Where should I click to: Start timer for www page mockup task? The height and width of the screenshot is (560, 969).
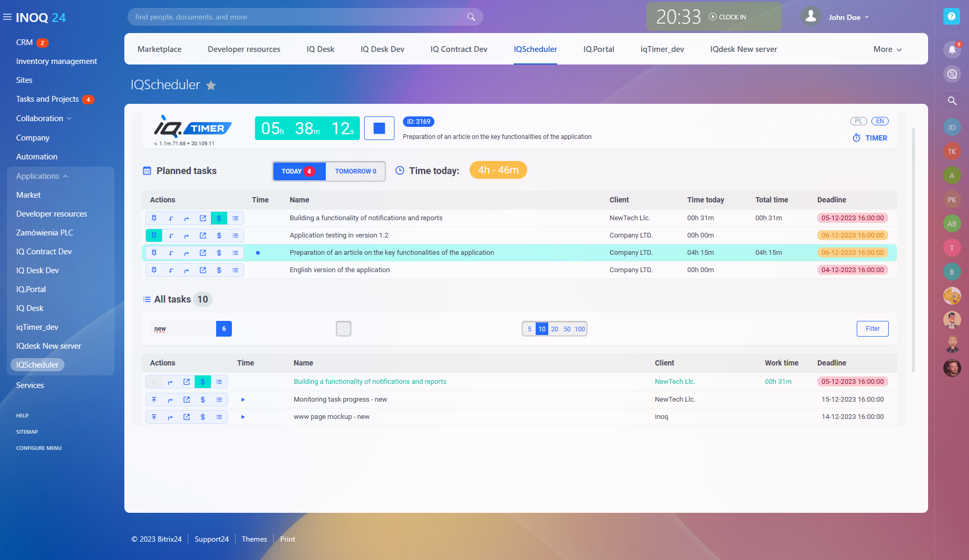tap(243, 417)
